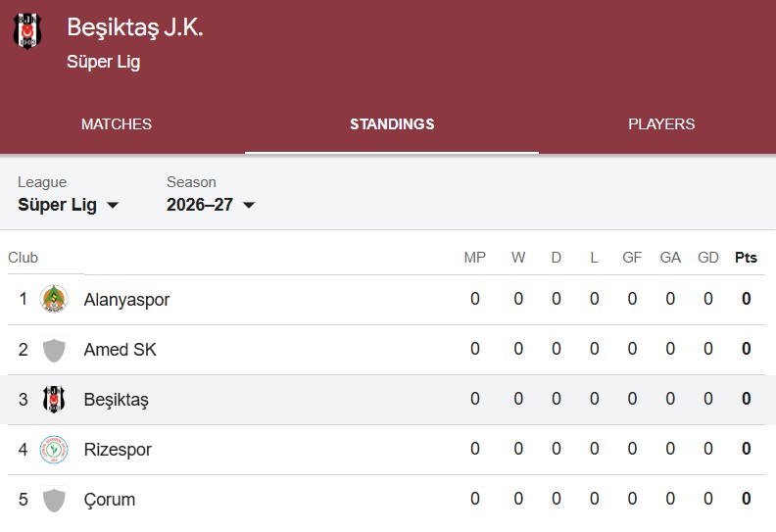Select the Standings tab
This screenshot has height=532, width=776.
coord(392,123)
